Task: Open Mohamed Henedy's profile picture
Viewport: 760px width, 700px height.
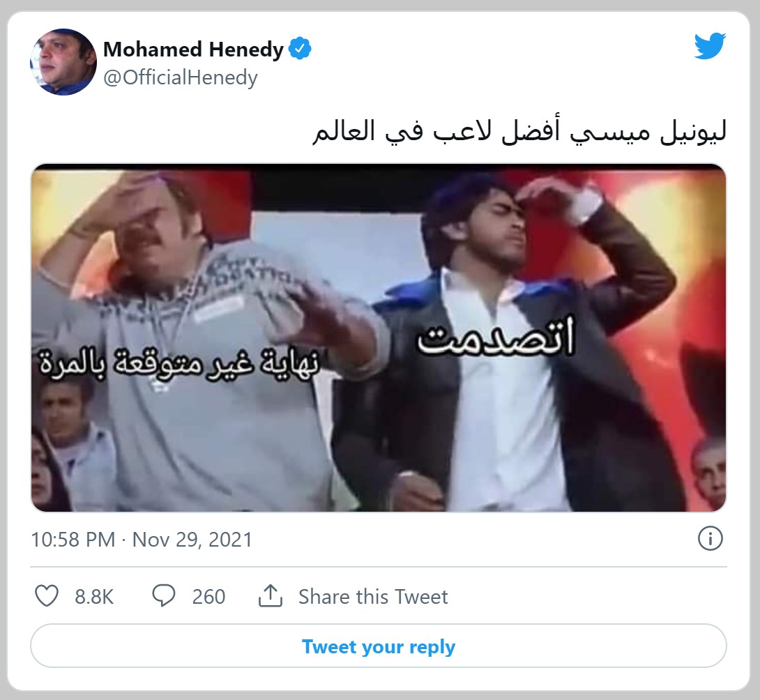Action: tap(63, 62)
